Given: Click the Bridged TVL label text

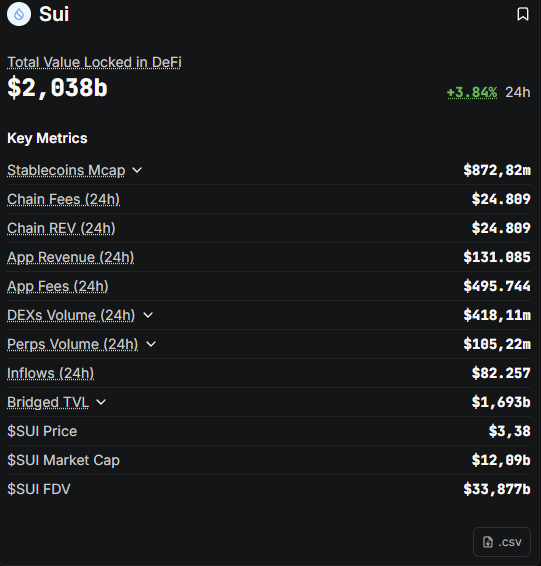Looking at the screenshot, I should tap(48, 402).
